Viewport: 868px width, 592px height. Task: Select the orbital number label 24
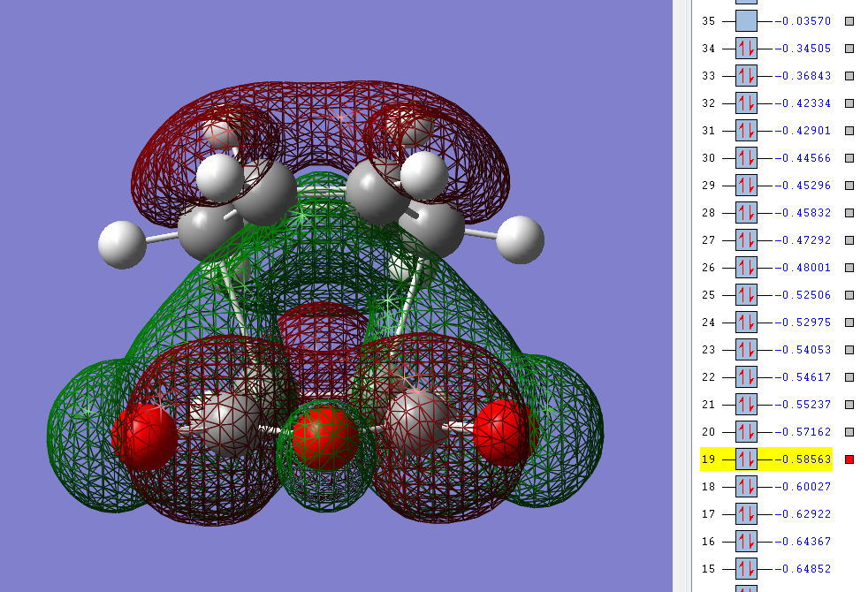click(x=708, y=323)
